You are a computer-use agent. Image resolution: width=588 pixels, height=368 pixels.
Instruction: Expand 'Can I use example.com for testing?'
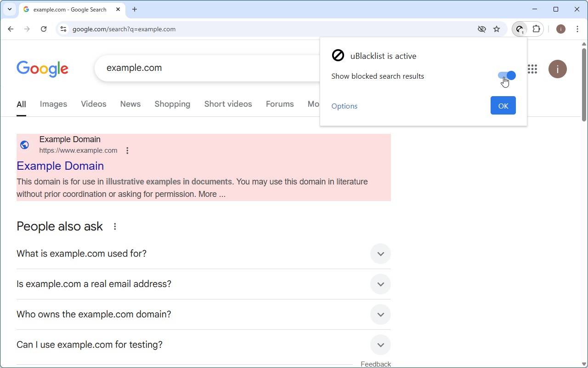(x=204, y=345)
